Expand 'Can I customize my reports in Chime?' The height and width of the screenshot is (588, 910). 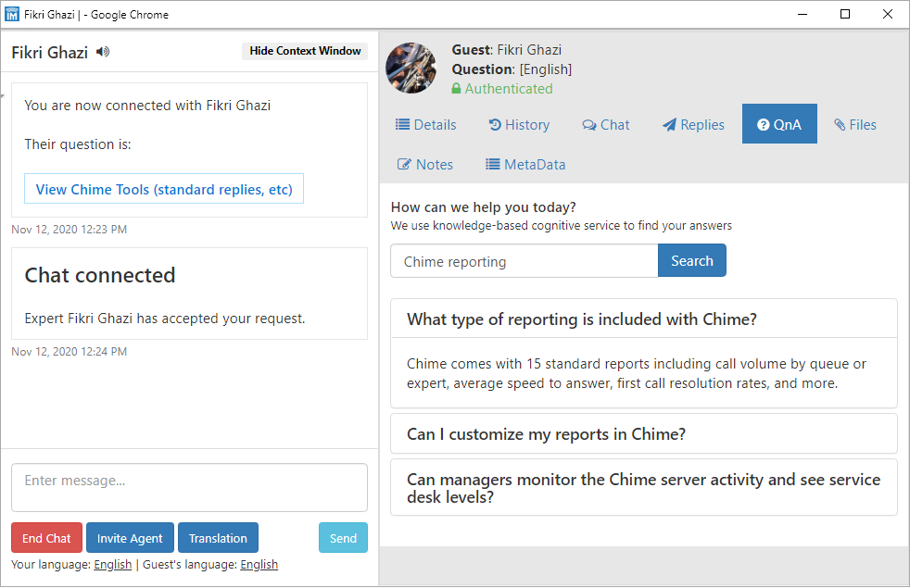click(x=644, y=433)
